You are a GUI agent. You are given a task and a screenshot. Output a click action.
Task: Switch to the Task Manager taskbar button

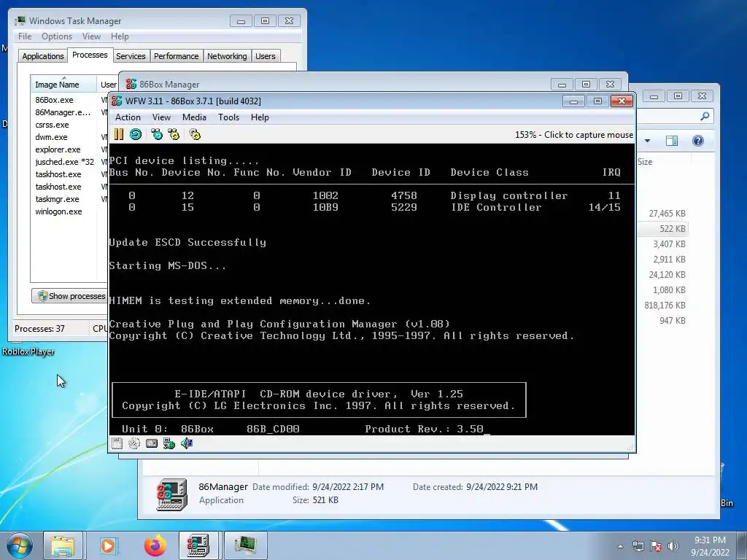coord(245,545)
